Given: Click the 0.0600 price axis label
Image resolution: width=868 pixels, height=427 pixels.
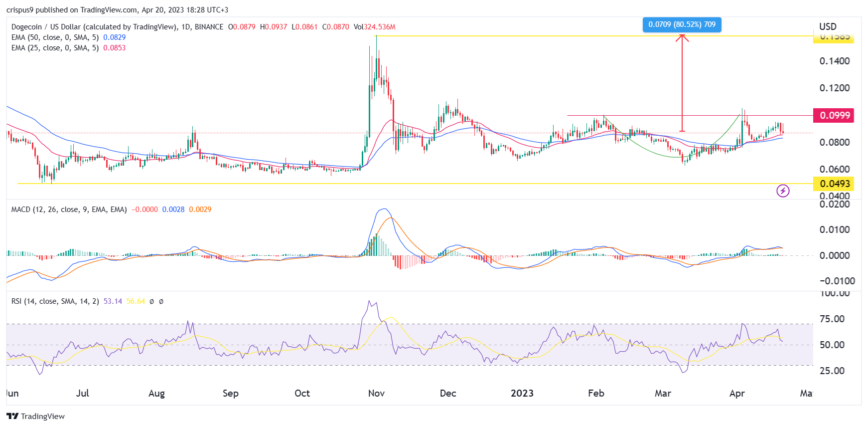Looking at the screenshot, I should click(x=835, y=169).
